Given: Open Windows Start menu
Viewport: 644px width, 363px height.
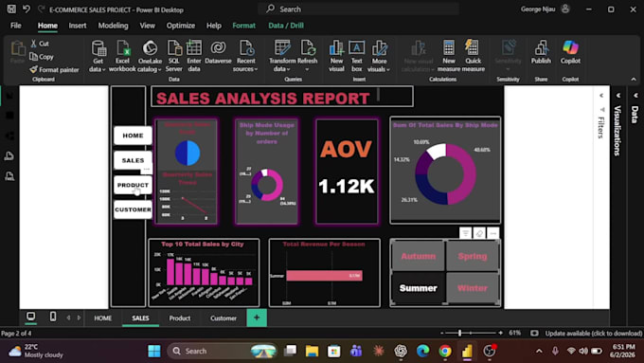Looking at the screenshot, I should coord(154,351).
